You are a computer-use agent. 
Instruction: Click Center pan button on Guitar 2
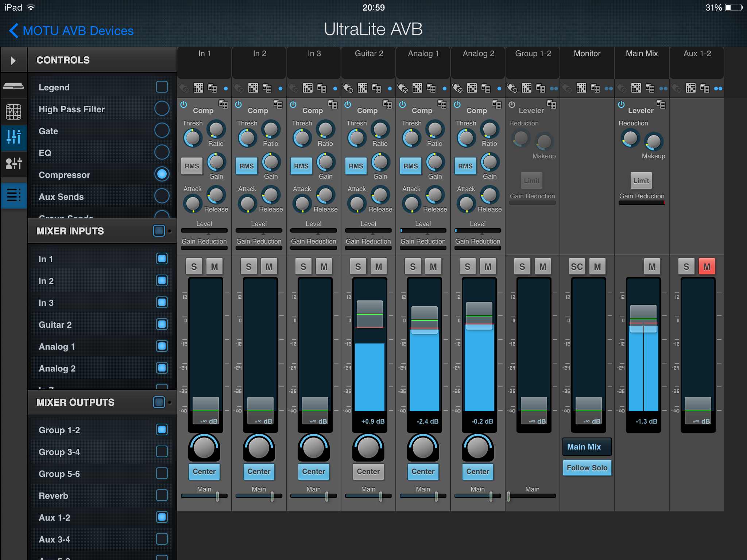pyautogui.click(x=368, y=471)
